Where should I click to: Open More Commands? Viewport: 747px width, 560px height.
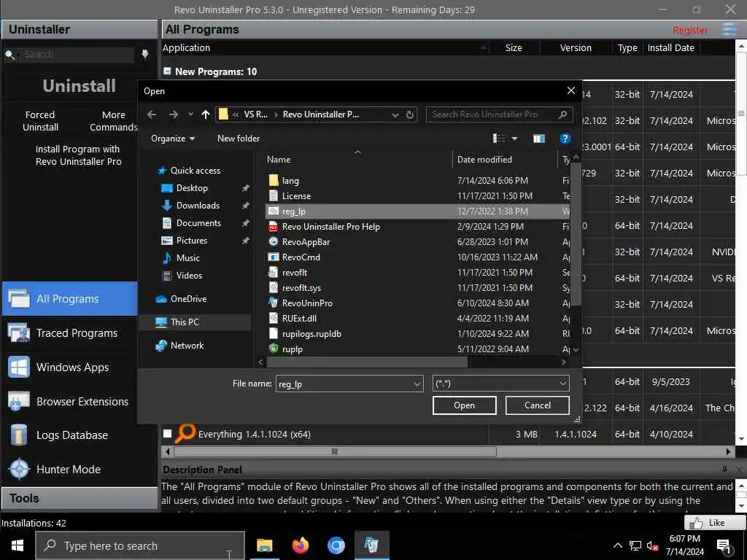[113, 121]
